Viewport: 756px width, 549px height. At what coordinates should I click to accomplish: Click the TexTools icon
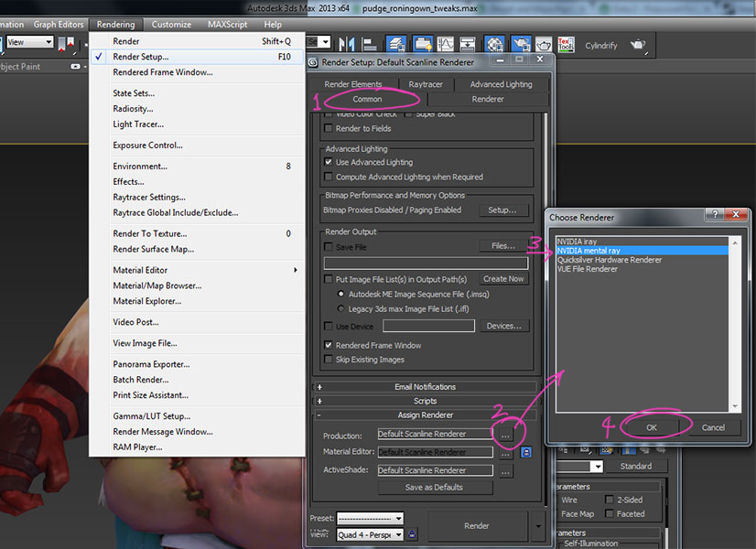566,45
